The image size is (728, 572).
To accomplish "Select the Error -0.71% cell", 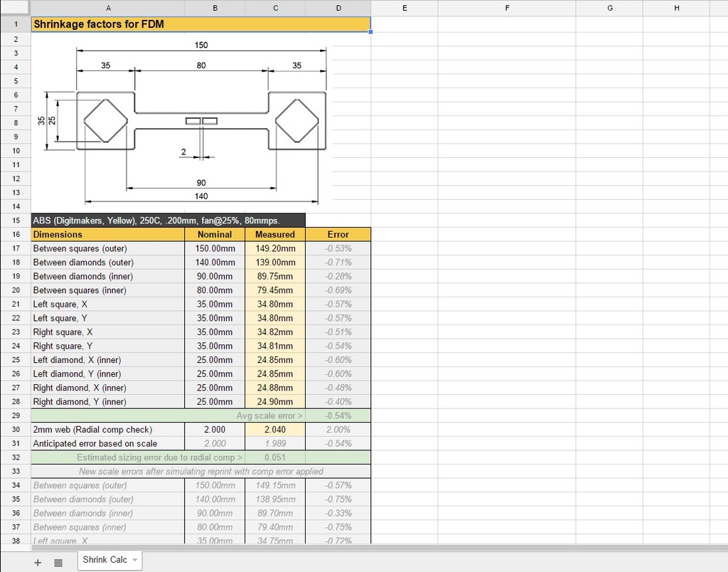I will pos(338,263).
